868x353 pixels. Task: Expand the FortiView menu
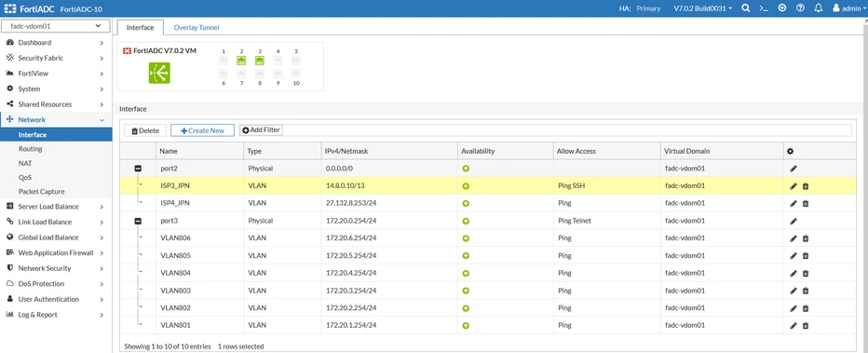point(55,74)
